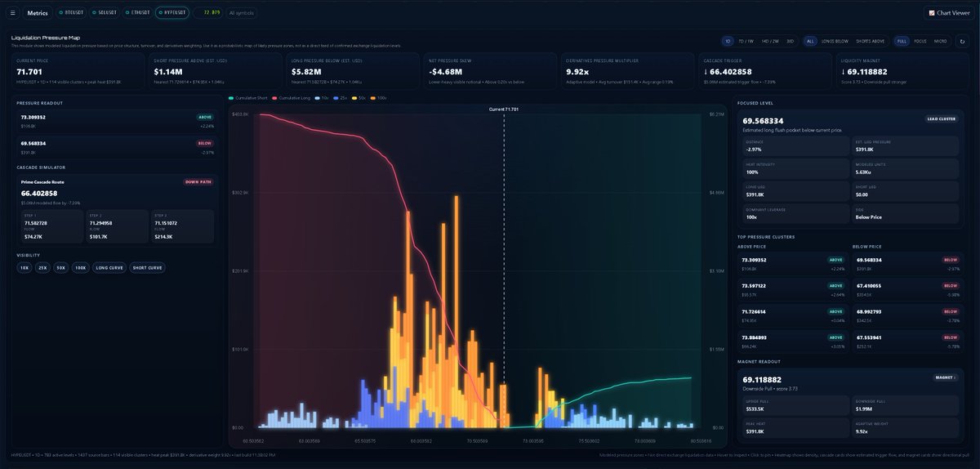Click the MAGNET badge in Magnet Readout
This screenshot has width=980, height=469.
[945, 377]
